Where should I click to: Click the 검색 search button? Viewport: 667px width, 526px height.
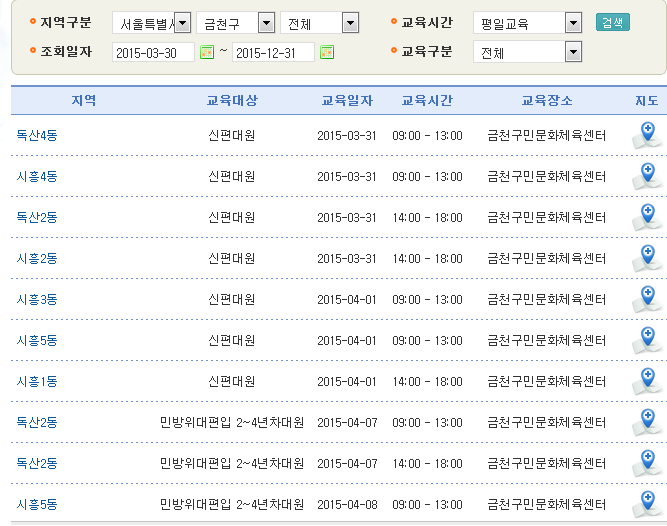click(x=613, y=22)
